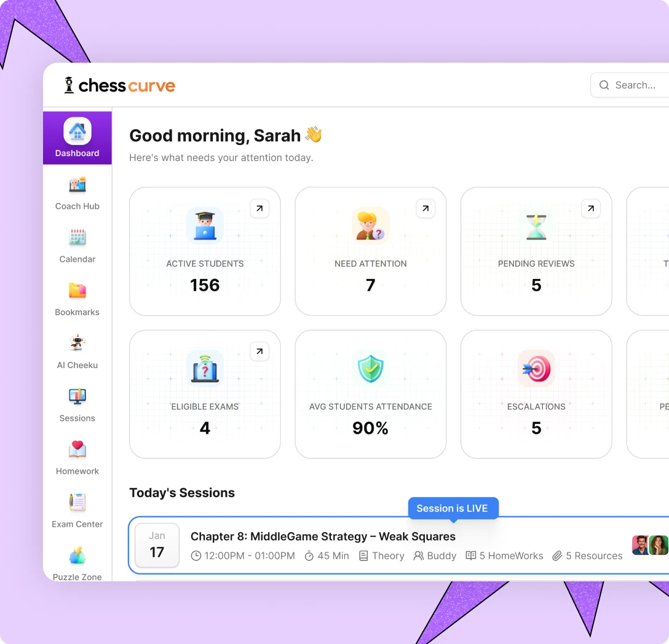669x644 pixels.
Task: Click the hourglass Pending Reviews icon
Action: click(x=536, y=226)
